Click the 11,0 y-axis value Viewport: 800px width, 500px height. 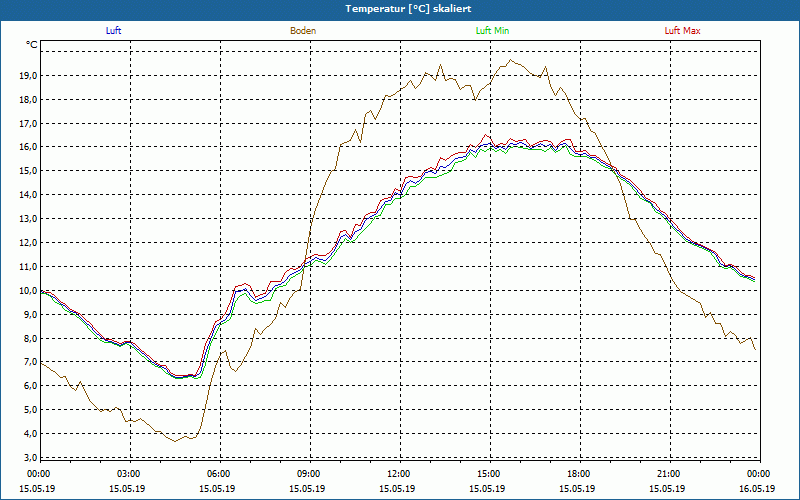click(x=27, y=267)
